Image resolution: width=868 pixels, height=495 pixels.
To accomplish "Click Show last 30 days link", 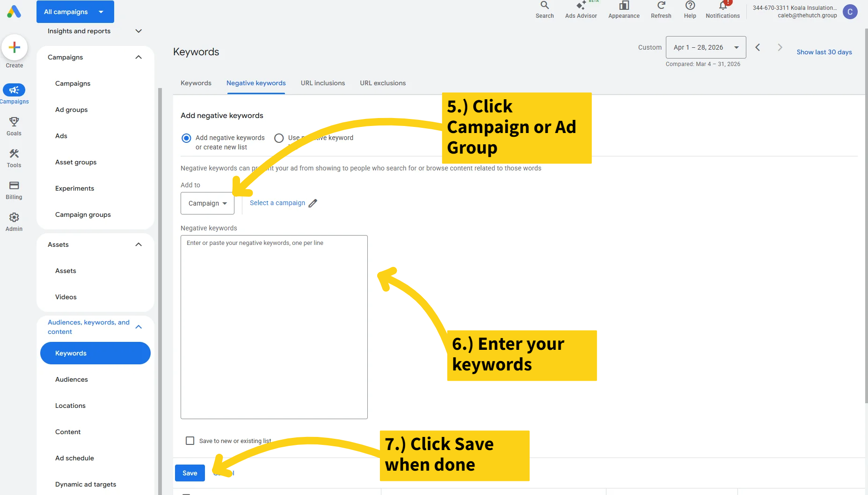I will click(x=824, y=52).
